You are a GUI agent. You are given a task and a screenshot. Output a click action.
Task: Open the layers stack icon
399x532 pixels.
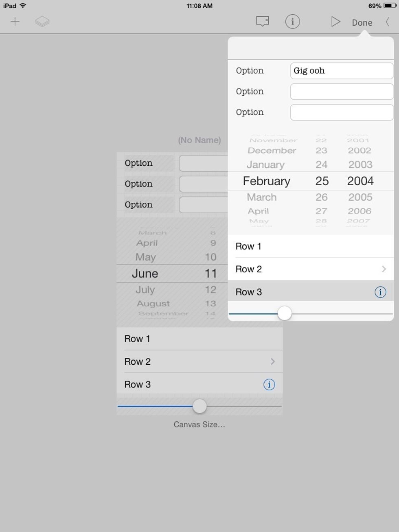[42, 22]
